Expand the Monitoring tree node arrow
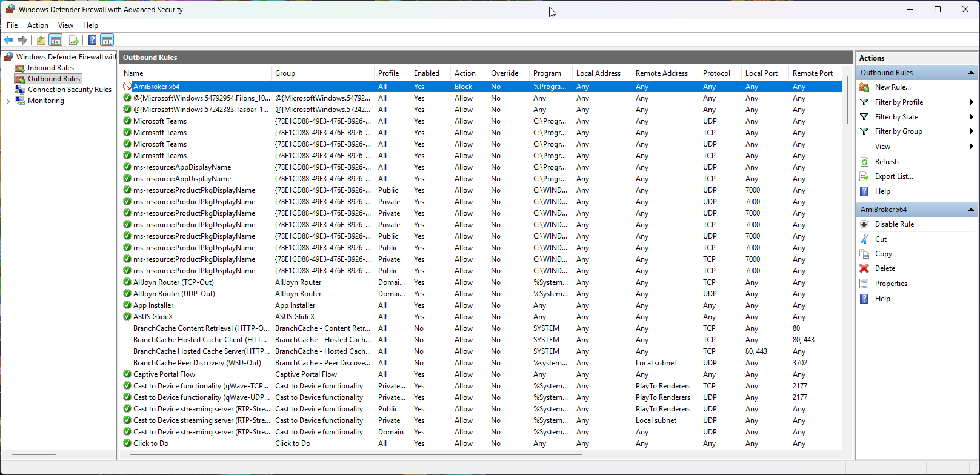The height and width of the screenshot is (475, 980). tap(8, 101)
